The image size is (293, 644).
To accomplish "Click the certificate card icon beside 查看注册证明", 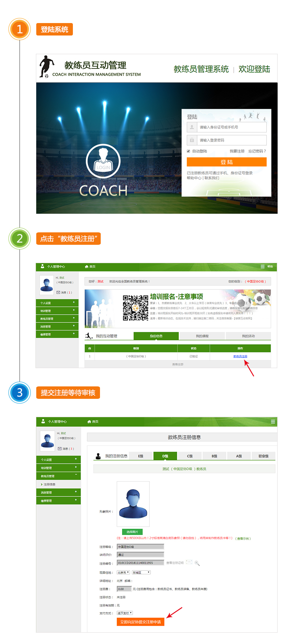I will coord(189,562).
